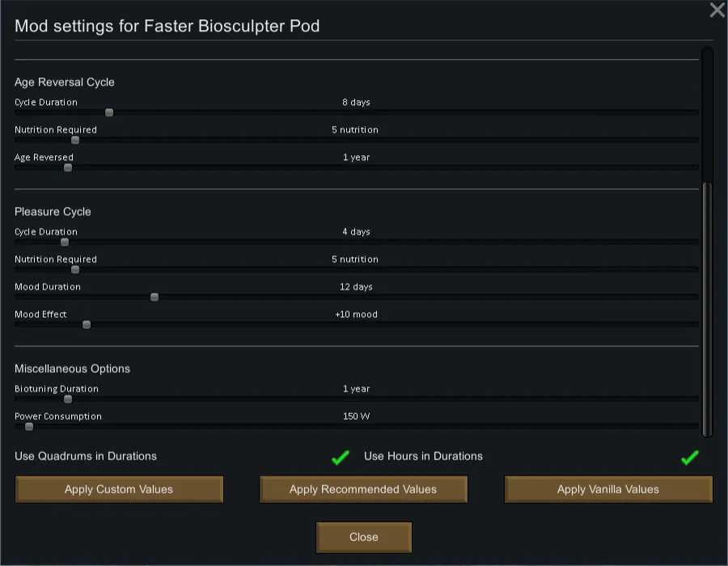Click Age Reversal Nutrition Required slider handle
The height and width of the screenshot is (566, 728).
point(75,140)
